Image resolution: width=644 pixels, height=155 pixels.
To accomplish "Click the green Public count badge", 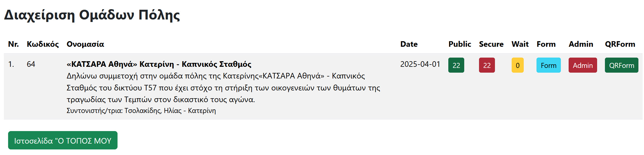I will [456, 65].
